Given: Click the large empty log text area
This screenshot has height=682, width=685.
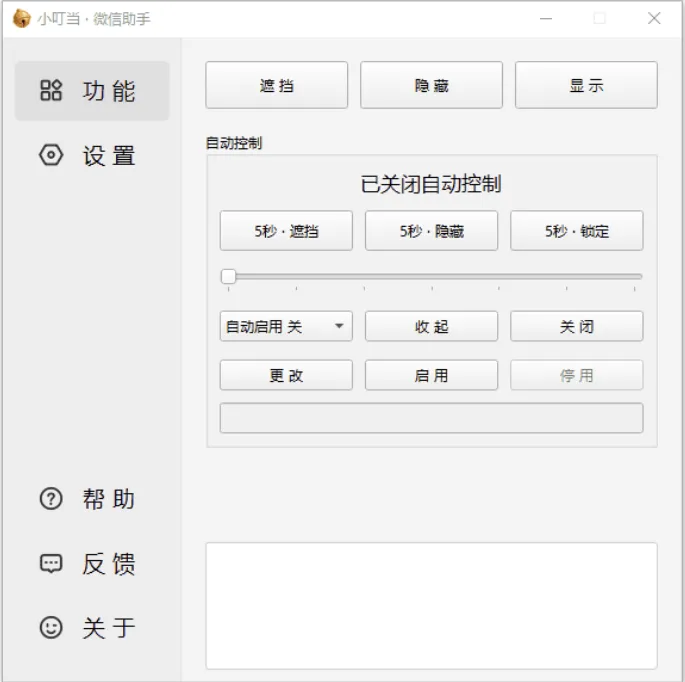Looking at the screenshot, I should [431, 605].
